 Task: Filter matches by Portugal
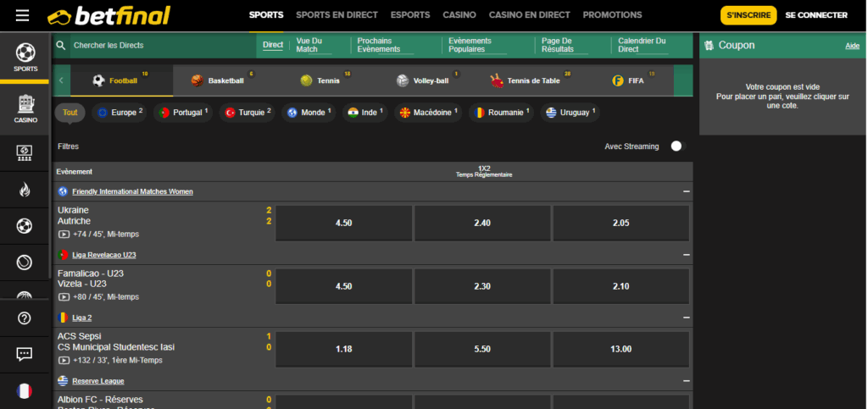point(183,113)
